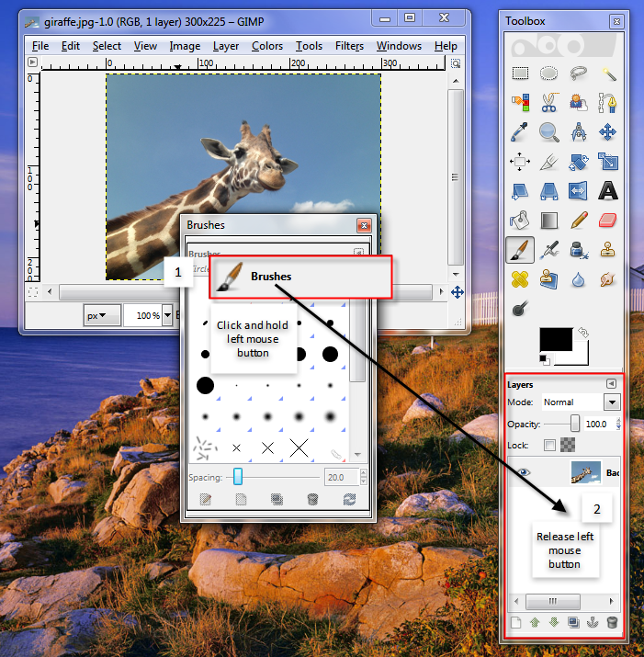Select the Heal tool bandage icon
This screenshot has height=657, width=644.
pos(521,278)
